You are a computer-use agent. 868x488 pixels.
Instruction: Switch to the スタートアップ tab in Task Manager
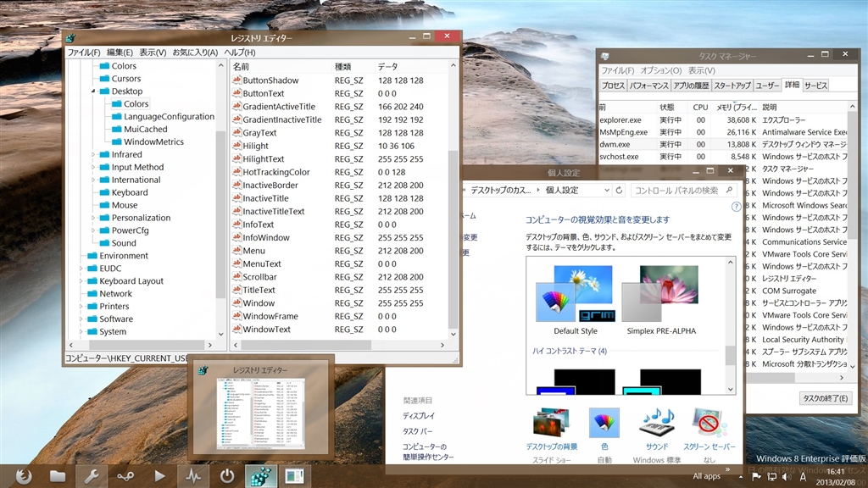(732, 86)
